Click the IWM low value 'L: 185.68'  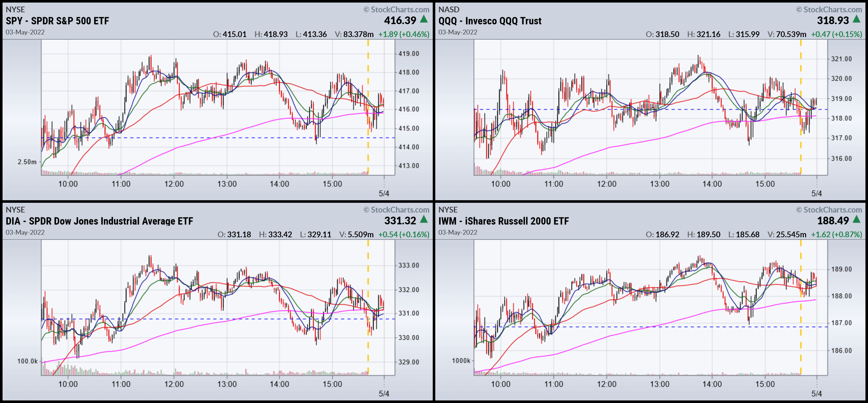pos(744,234)
